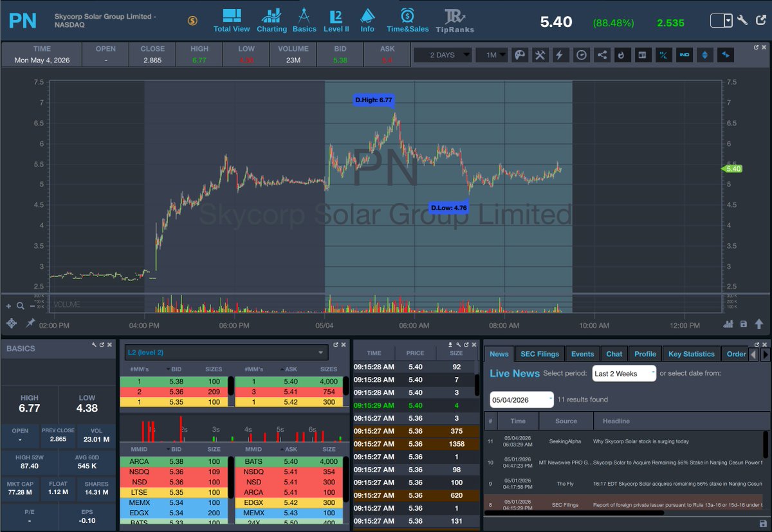This screenshot has width=772, height=532.
Task: Save news with the disk icon at bottom
Action: coord(763,523)
